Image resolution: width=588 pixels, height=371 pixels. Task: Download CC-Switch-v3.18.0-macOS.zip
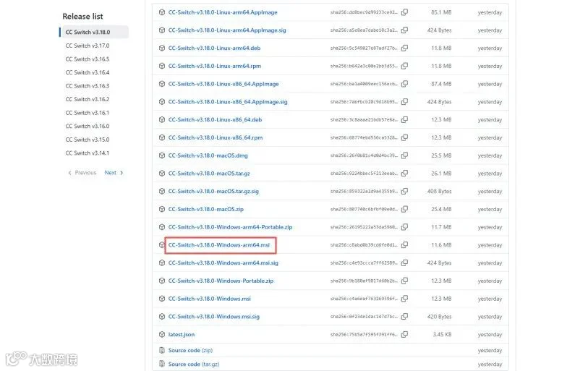point(206,209)
